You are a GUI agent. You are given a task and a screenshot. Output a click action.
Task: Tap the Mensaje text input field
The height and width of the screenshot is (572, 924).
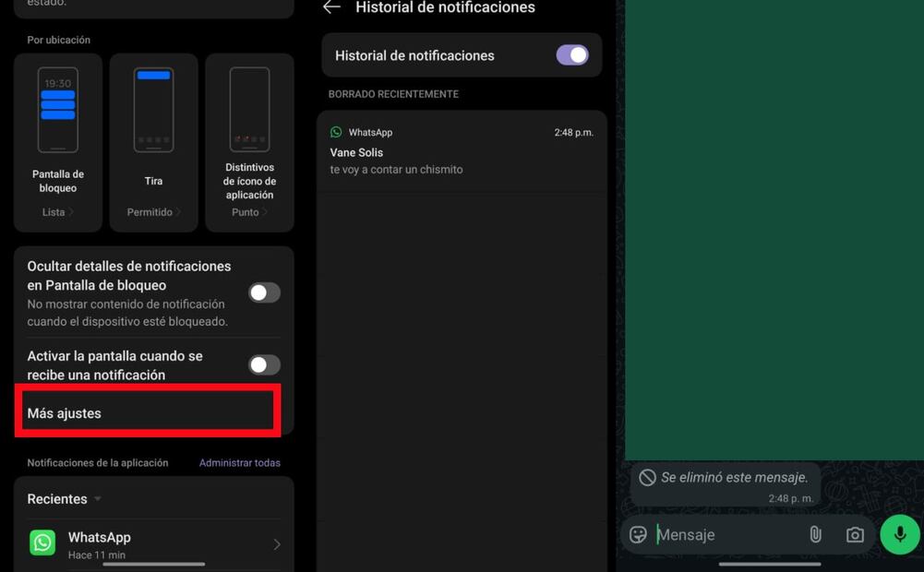pos(725,535)
